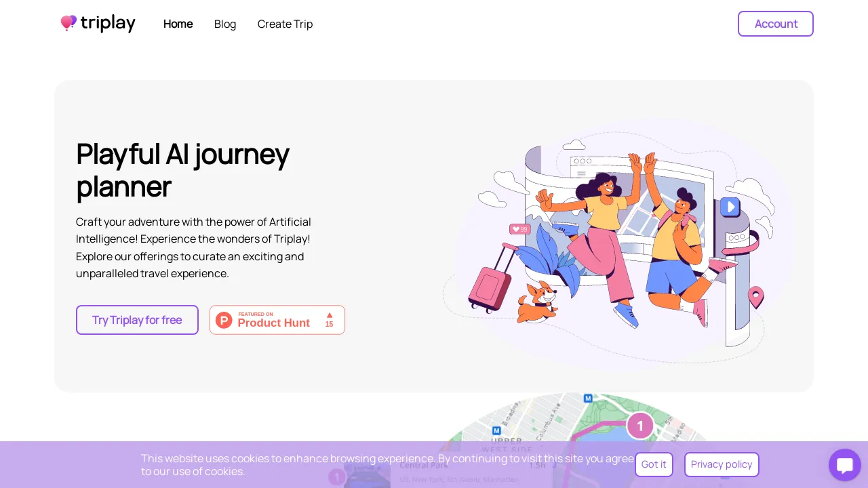Viewport: 868px width, 488px height.
Task: Click the pink location pin in illustration
Action: point(756,297)
